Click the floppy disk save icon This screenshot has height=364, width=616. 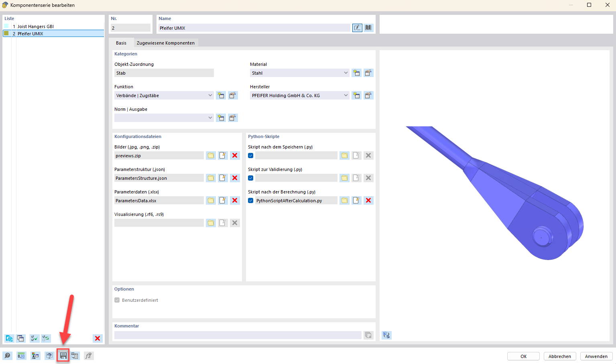click(x=63, y=356)
